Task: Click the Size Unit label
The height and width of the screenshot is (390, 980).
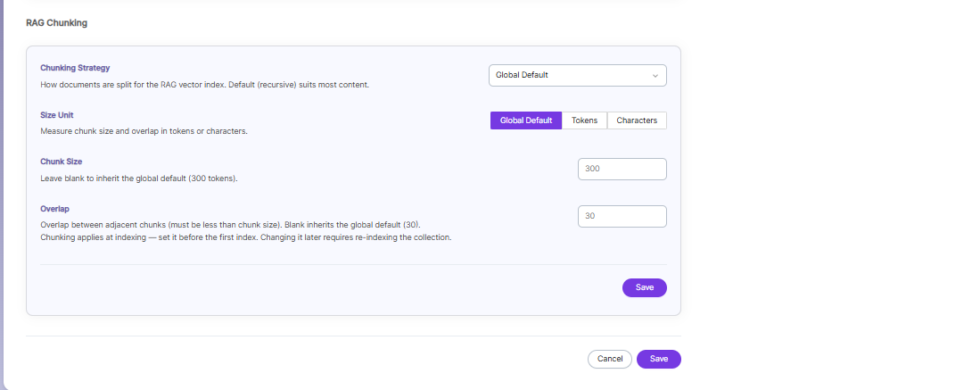Action: (57, 115)
